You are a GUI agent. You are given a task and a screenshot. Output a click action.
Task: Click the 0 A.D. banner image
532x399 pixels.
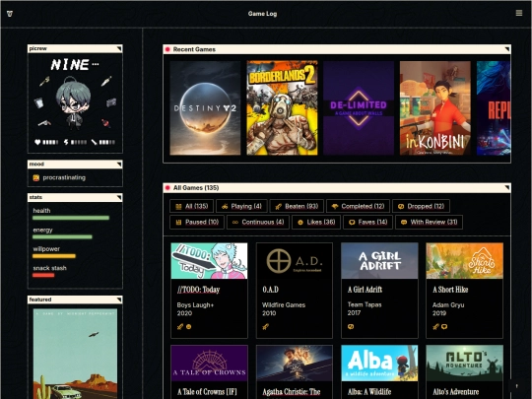coord(295,260)
